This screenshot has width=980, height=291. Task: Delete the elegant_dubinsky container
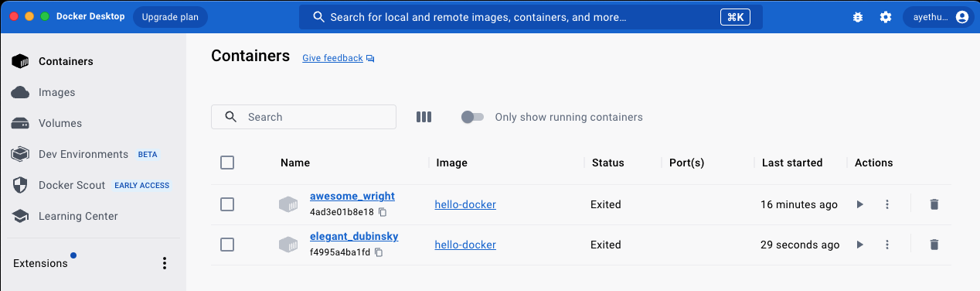(934, 245)
